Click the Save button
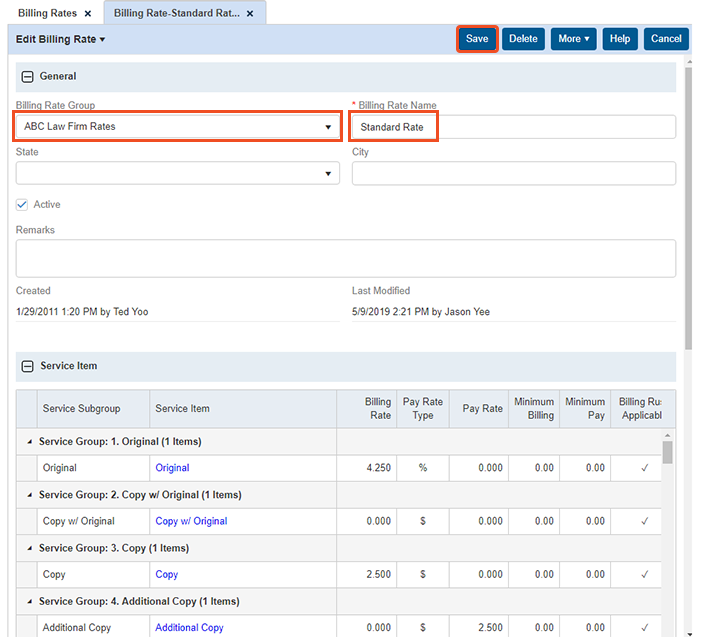The width and height of the screenshot is (701, 637). coord(477,39)
